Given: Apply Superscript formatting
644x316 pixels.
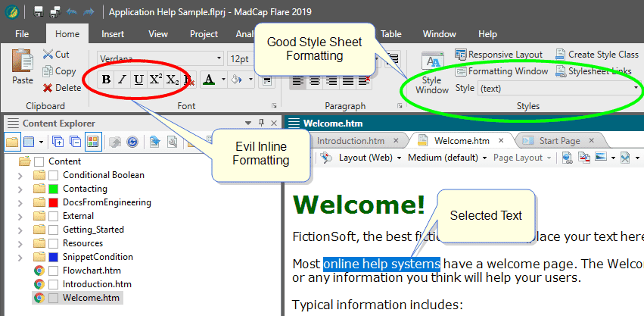Looking at the screenshot, I should tap(155, 80).
